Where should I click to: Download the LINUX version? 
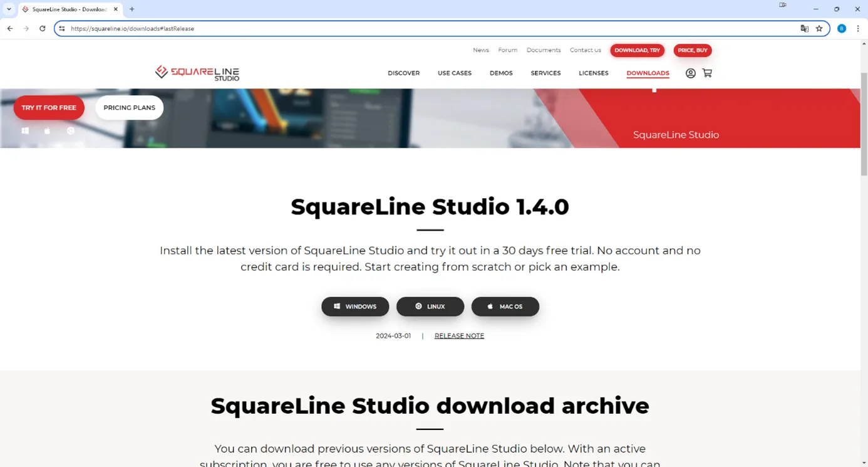pyautogui.click(x=430, y=307)
